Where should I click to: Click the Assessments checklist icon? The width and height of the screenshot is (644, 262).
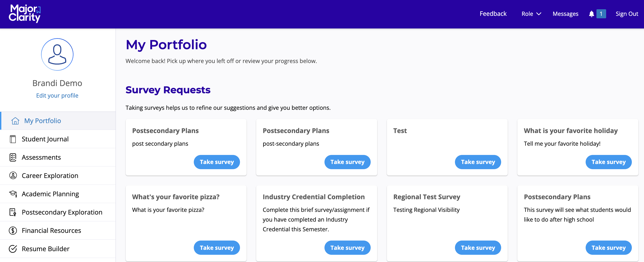click(13, 157)
